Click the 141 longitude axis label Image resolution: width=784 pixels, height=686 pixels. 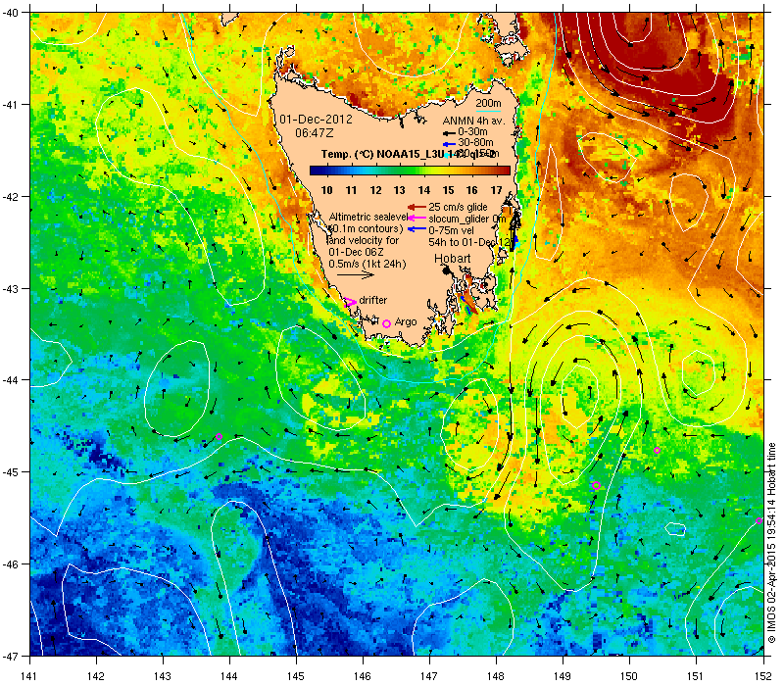click(29, 676)
